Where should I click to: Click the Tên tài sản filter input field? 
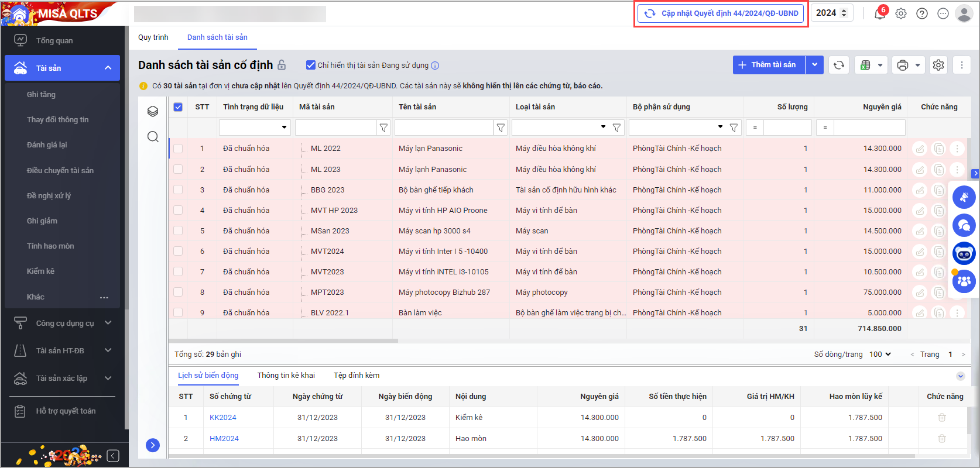[x=443, y=128]
